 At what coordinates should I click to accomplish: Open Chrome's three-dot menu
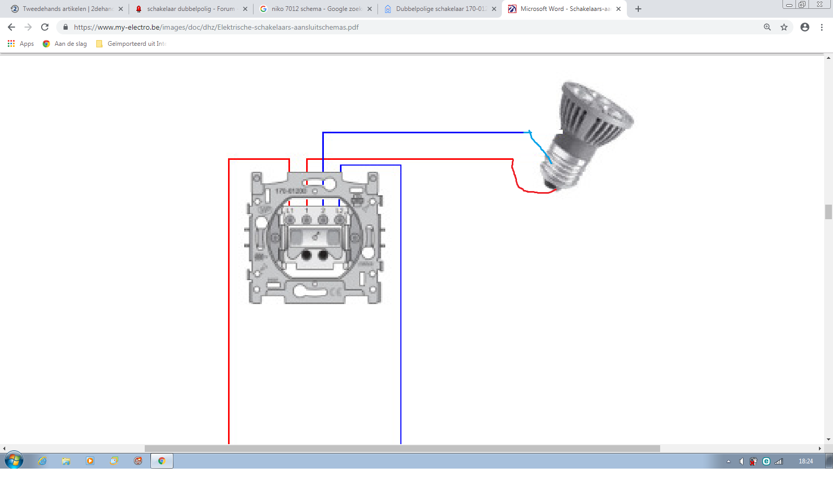tap(822, 27)
